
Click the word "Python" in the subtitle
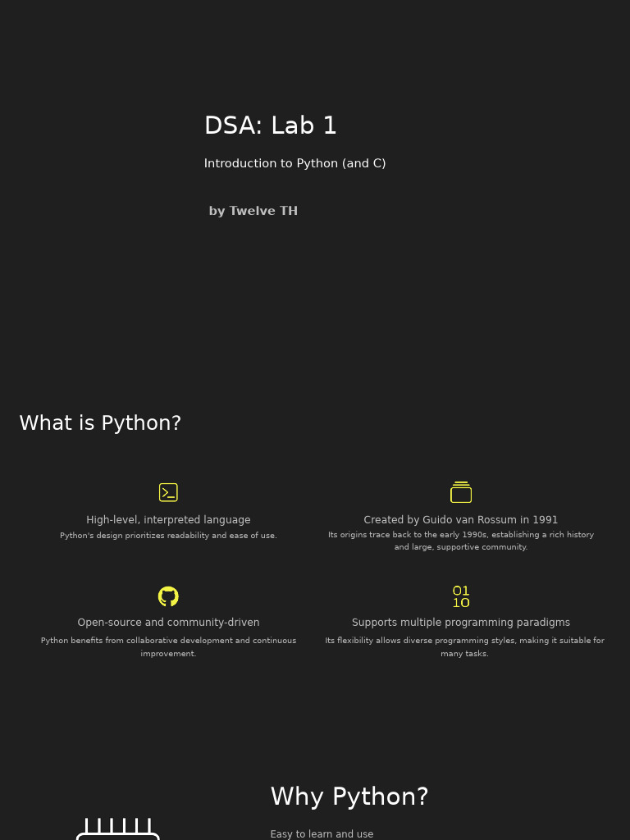(317, 163)
